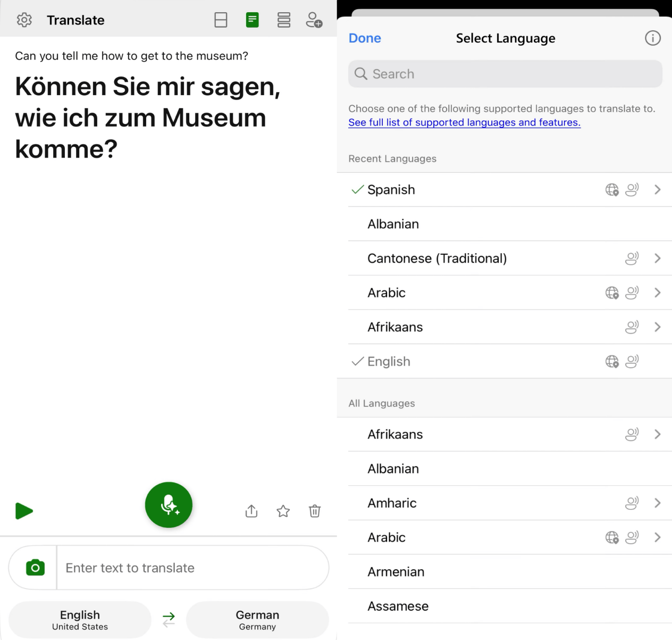Swap English and German languages
The image size is (672, 640).
click(x=169, y=620)
